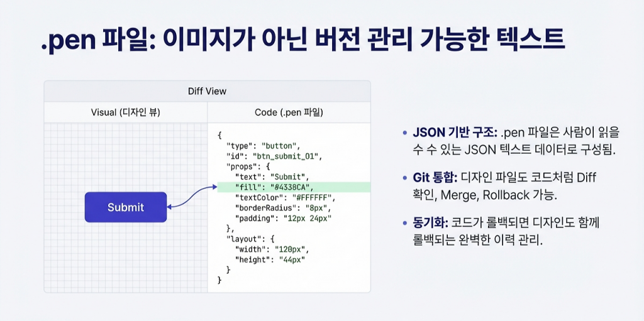Click the Diff View title bar
Viewport: 644px width, 321px height.
click(x=207, y=91)
